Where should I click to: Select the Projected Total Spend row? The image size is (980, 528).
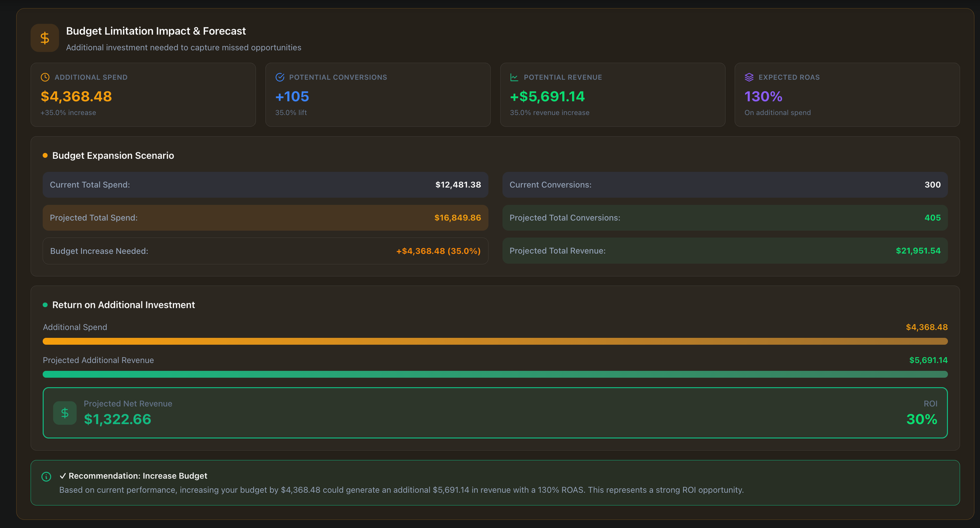point(265,218)
